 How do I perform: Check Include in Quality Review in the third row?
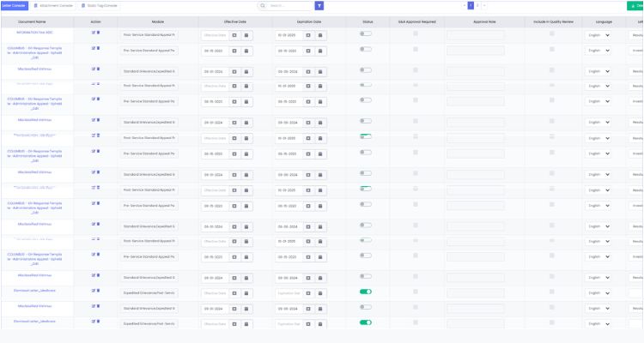[x=552, y=69]
